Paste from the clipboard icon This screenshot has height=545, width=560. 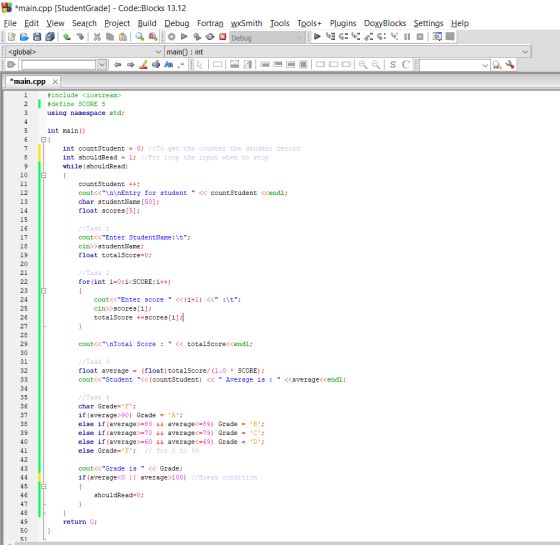122,36
